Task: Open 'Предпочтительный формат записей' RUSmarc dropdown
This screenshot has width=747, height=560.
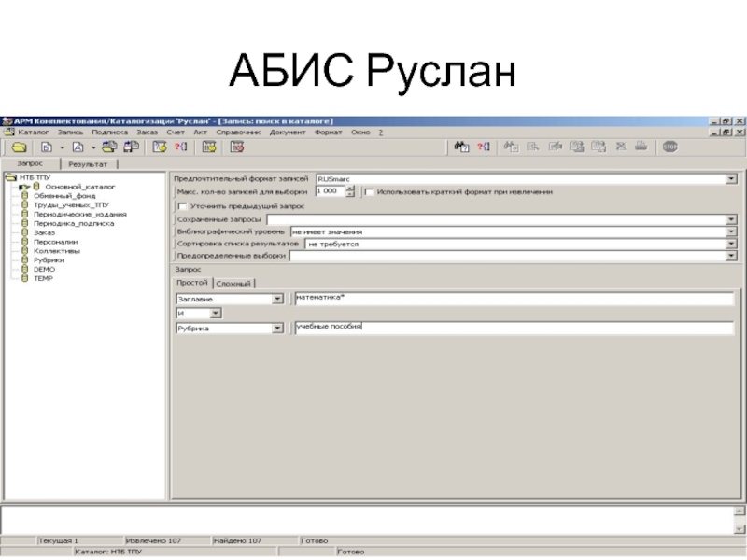Action: pyautogui.click(x=731, y=179)
